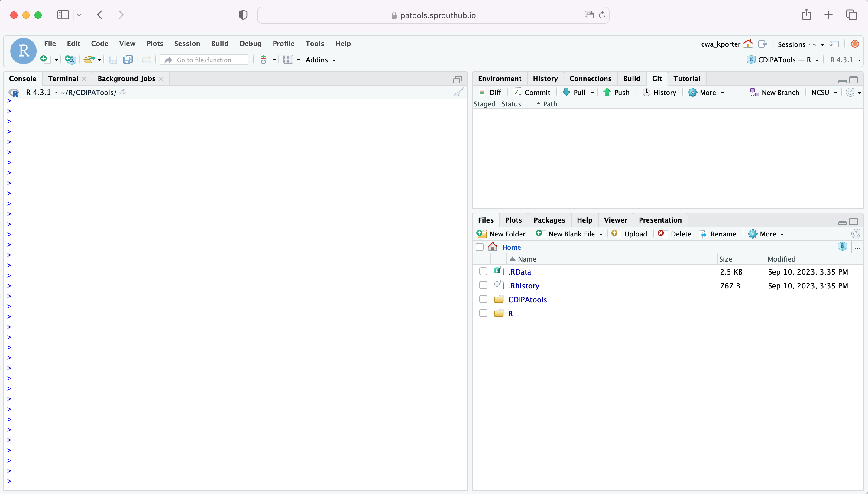868x494 pixels.
Task: Open the Addins dropdown
Action: [320, 60]
